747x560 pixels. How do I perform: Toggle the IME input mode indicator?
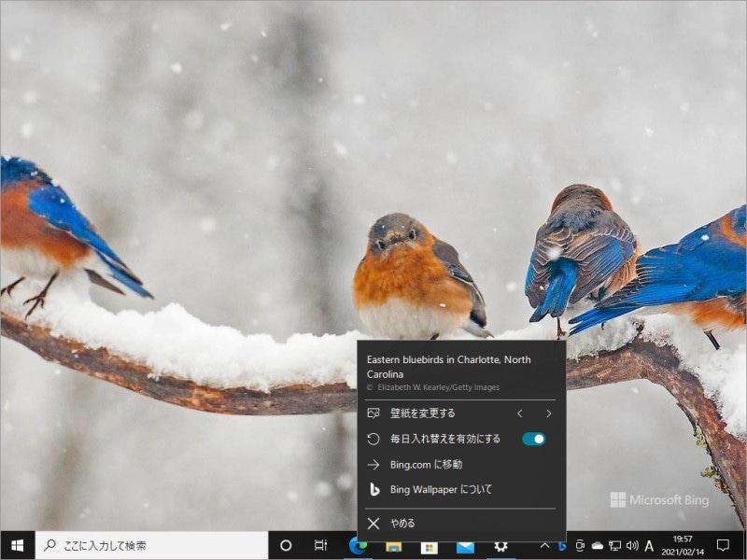point(649,545)
